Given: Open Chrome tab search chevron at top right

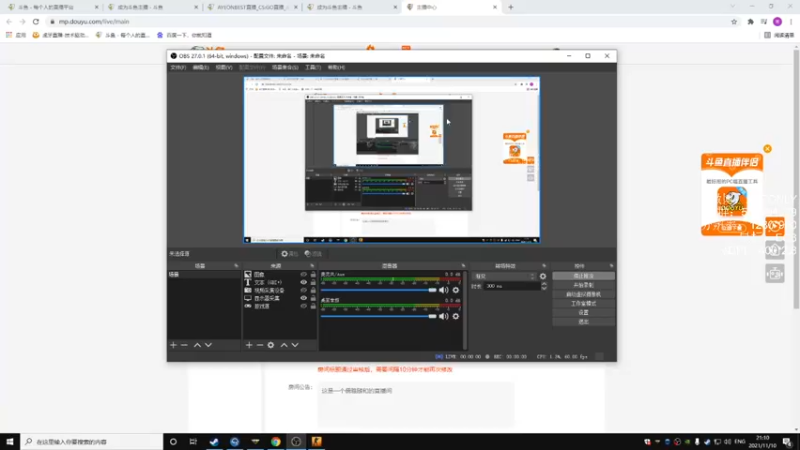Looking at the screenshot, I should 733,7.
